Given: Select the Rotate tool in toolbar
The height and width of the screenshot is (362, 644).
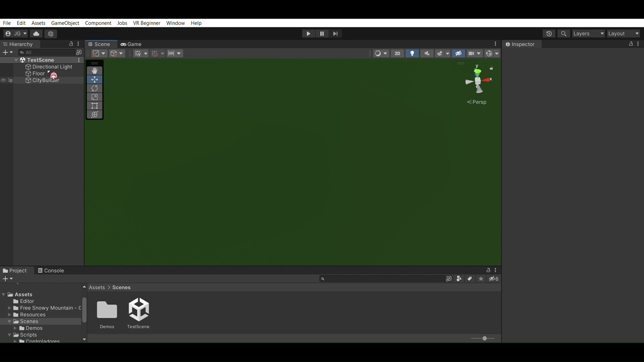Looking at the screenshot, I should point(94,88).
